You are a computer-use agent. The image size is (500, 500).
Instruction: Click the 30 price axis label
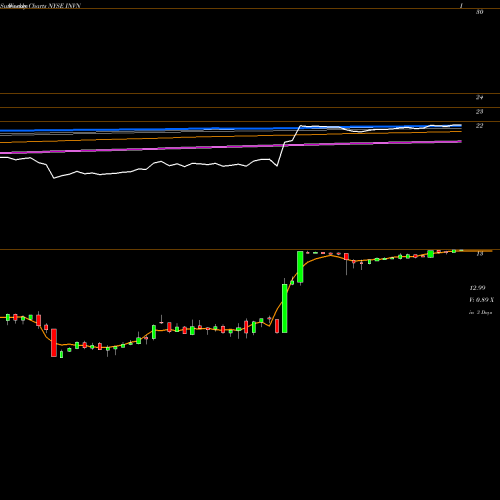(479, 12)
